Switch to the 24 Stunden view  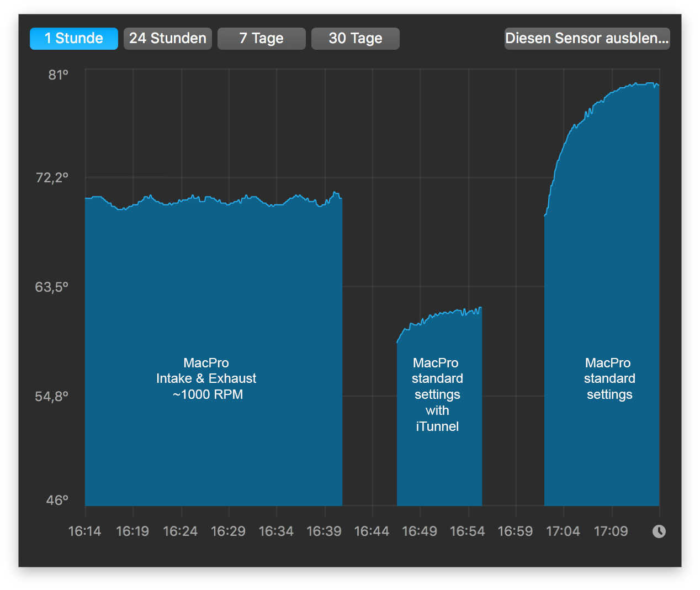[168, 39]
